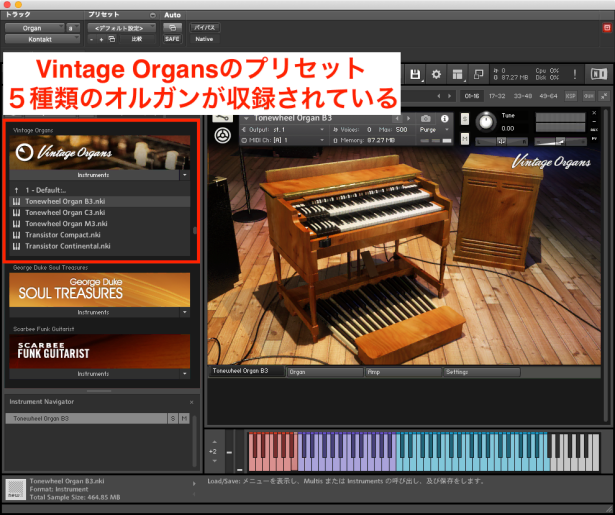The image size is (615, 515).
Task: Select the Tonewheel Organ B3 tab
Action: (x=246, y=371)
